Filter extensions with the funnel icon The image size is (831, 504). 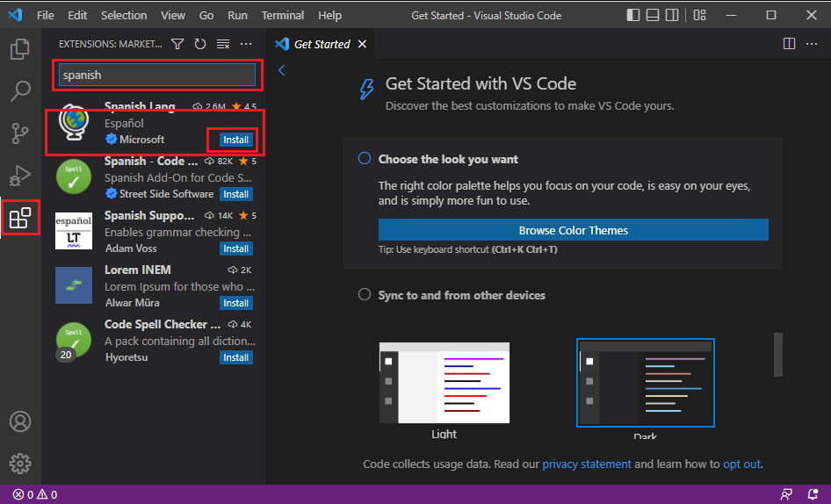coord(177,44)
